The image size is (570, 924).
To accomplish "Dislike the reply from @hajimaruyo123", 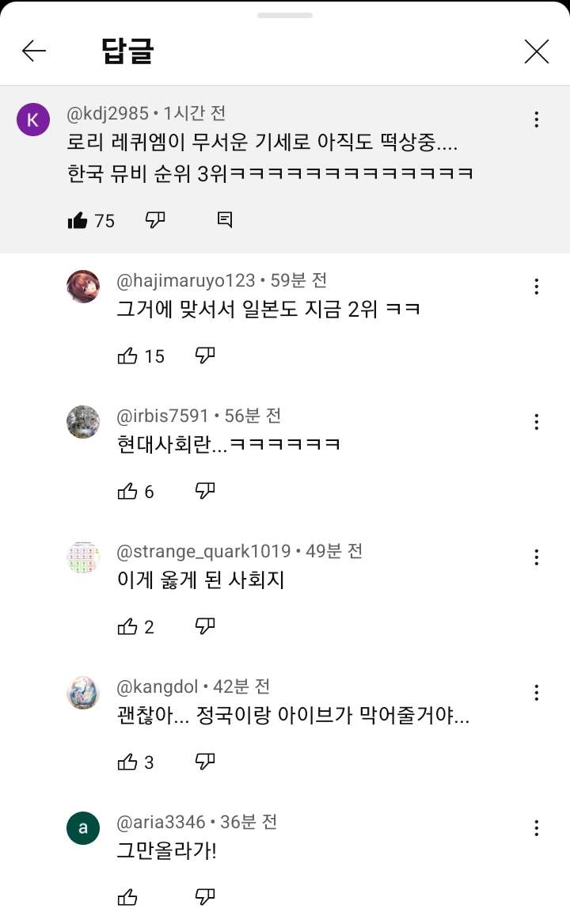I will pyautogui.click(x=205, y=356).
